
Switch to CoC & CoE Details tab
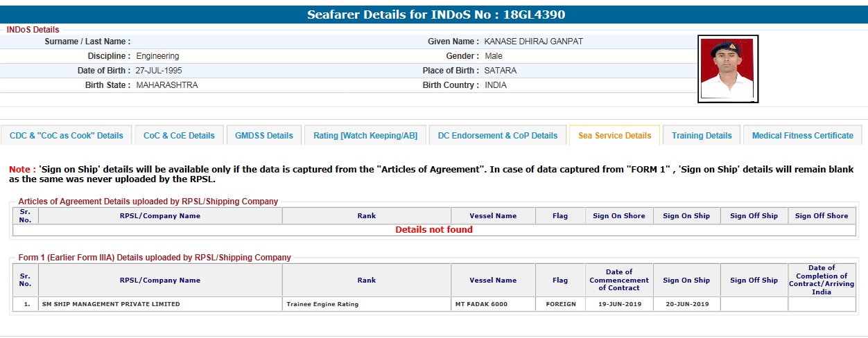[x=179, y=136]
